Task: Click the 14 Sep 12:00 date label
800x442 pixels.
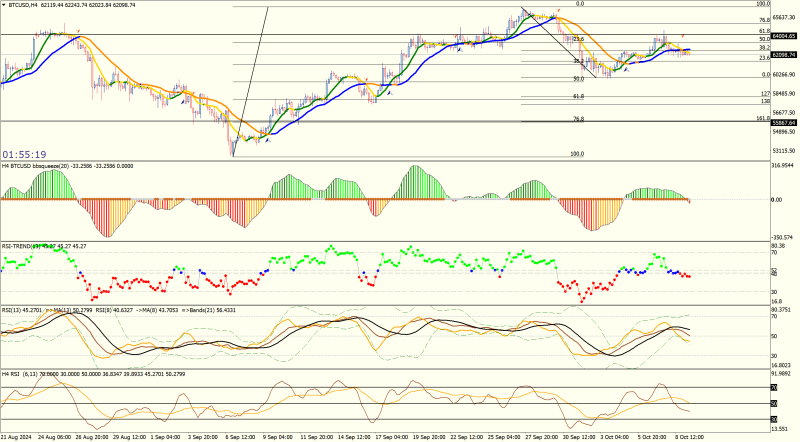Action: point(354,437)
